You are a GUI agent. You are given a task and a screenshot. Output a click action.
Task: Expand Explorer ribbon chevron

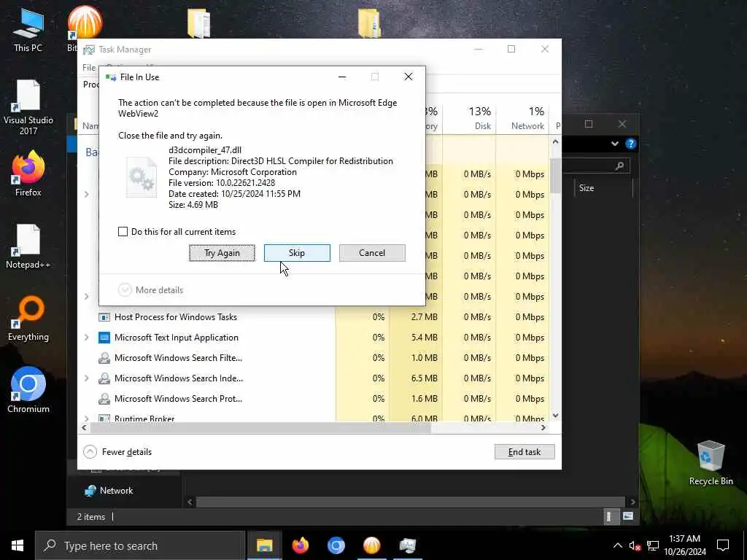point(614,144)
